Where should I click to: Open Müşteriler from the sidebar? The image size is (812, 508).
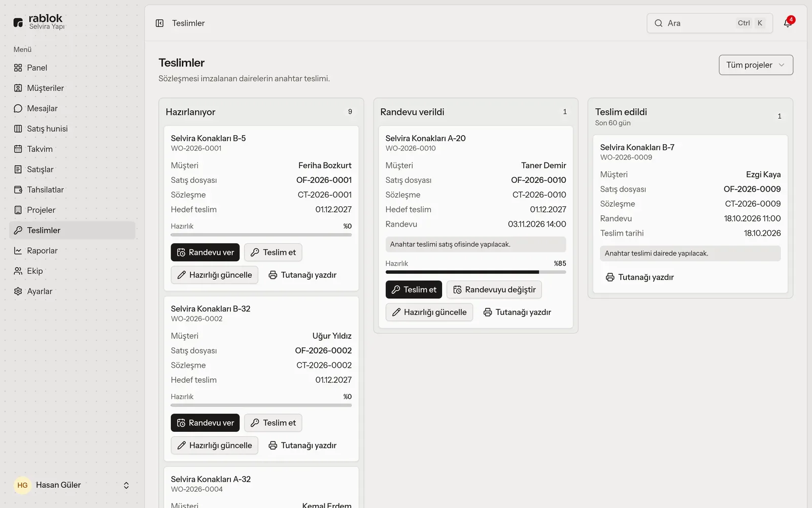pyautogui.click(x=72, y=88)
